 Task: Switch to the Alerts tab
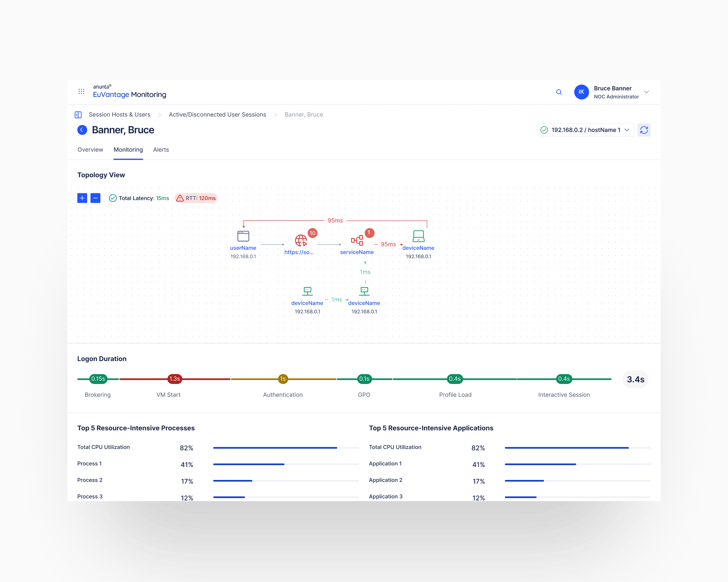pyautogui.click(x=161, y=150)
